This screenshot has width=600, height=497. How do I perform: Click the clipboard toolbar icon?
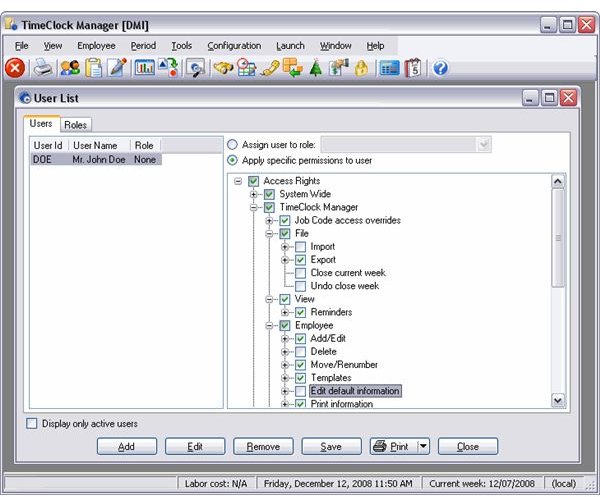[94, 68]
